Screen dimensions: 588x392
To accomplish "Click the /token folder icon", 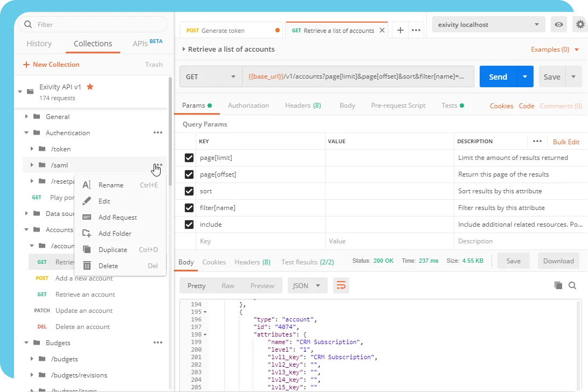I will pyautogui.click(x=42, y=149).
